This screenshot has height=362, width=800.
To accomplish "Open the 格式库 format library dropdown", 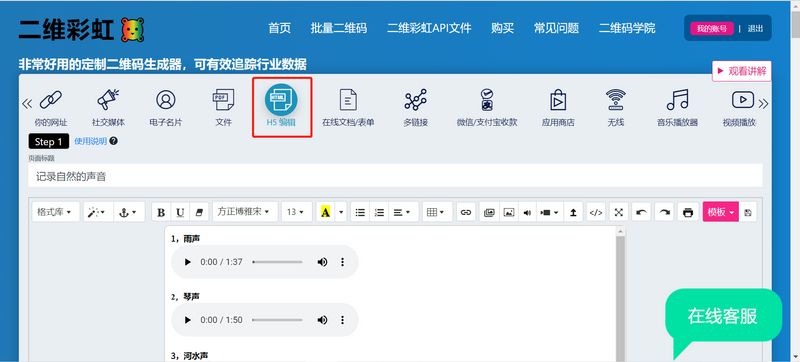I will 56,212.
